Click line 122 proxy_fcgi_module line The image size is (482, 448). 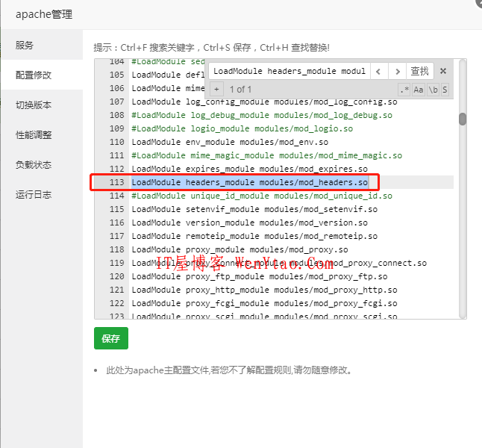click(264, 303)
